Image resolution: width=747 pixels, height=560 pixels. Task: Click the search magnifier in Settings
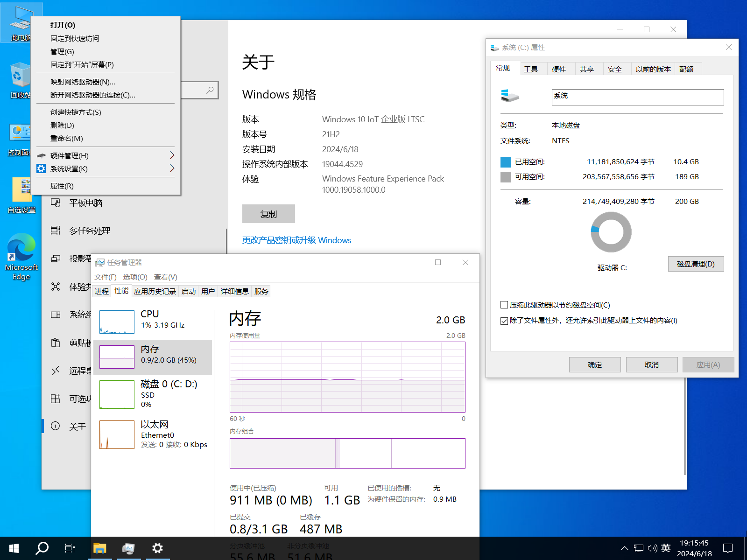point(210,90)
